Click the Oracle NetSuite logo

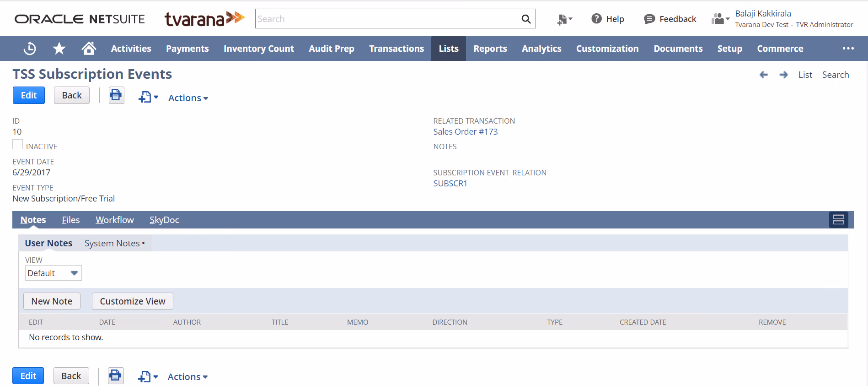point(80,19)
